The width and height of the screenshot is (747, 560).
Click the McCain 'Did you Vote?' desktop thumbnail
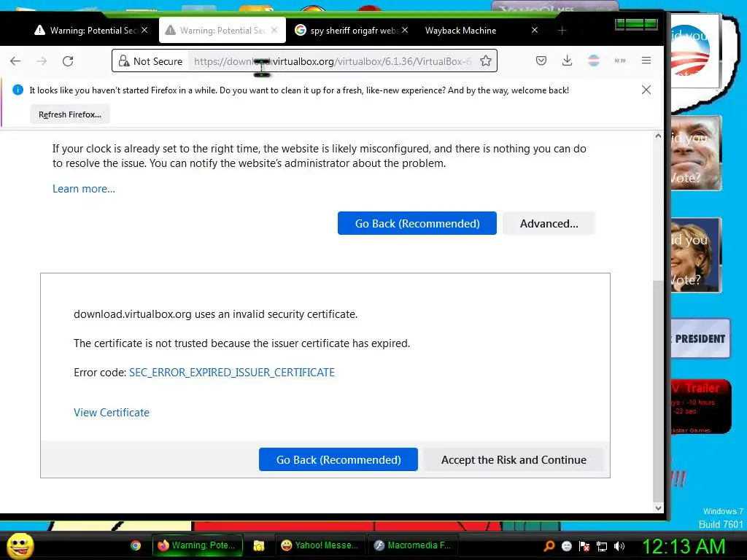tap(696, 153)
